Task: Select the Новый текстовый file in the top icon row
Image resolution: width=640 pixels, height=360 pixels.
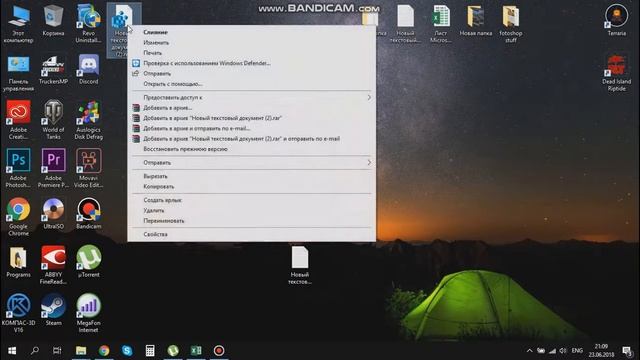Action: (x=405, y=24)
